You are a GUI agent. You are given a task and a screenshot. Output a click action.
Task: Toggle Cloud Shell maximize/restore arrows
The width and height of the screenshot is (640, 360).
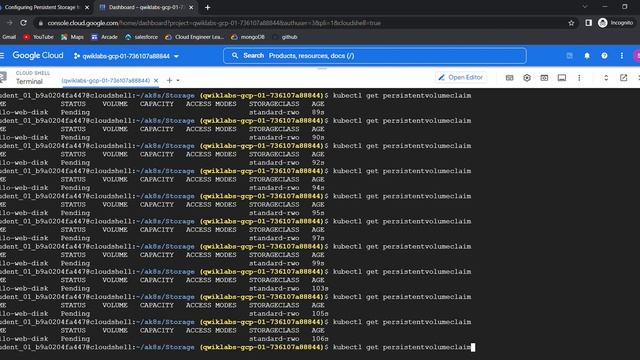(x=606, y=78)
